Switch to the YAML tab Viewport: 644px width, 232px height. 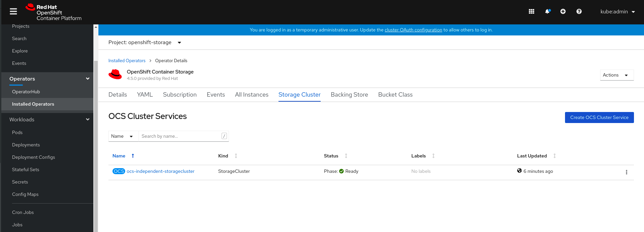click(145, 95)
